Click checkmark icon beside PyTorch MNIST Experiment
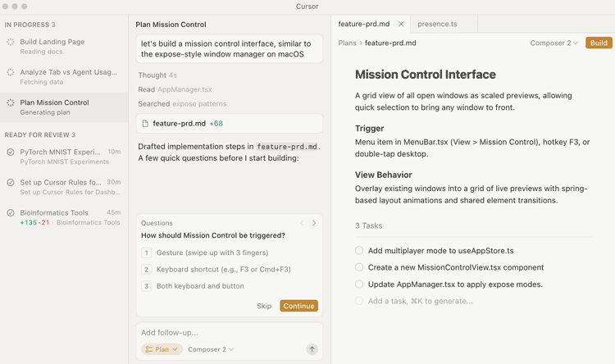This screenshot has height=364, width=615. [11, 152]
